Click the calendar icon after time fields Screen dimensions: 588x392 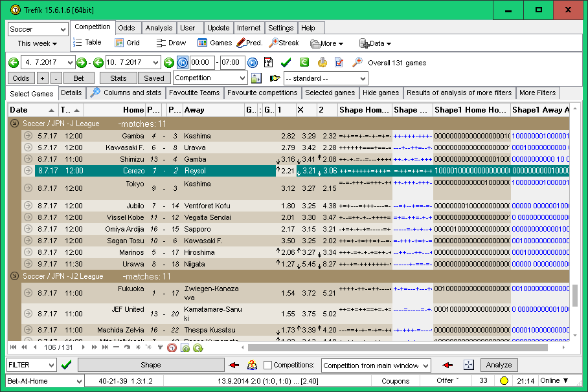tap(269, 63)
